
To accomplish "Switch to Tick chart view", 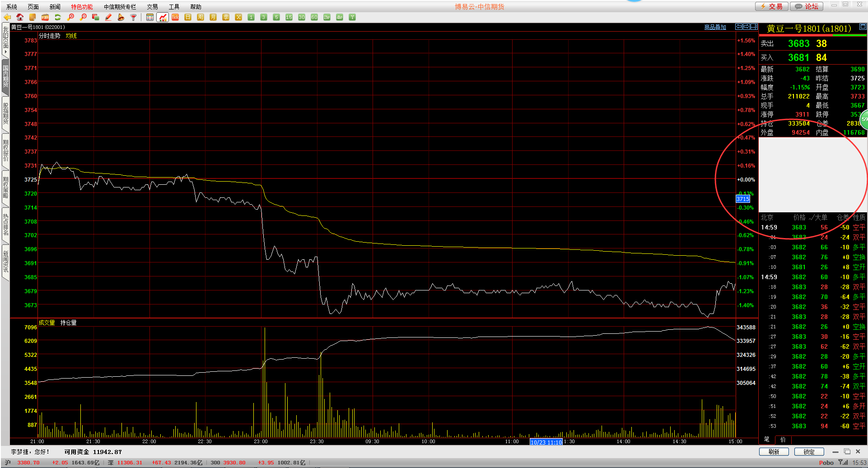I will tap(175, 17).
